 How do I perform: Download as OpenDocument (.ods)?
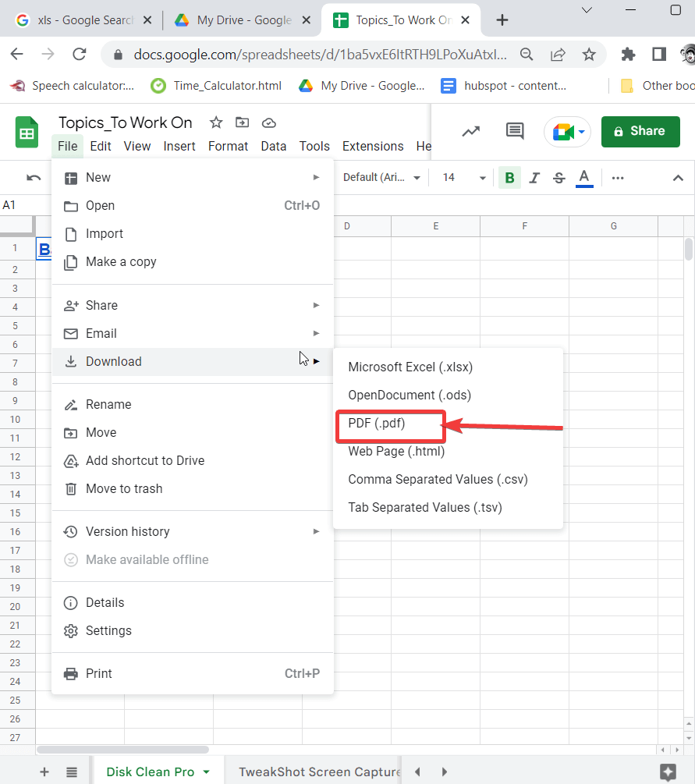click(x=448, y=395)
